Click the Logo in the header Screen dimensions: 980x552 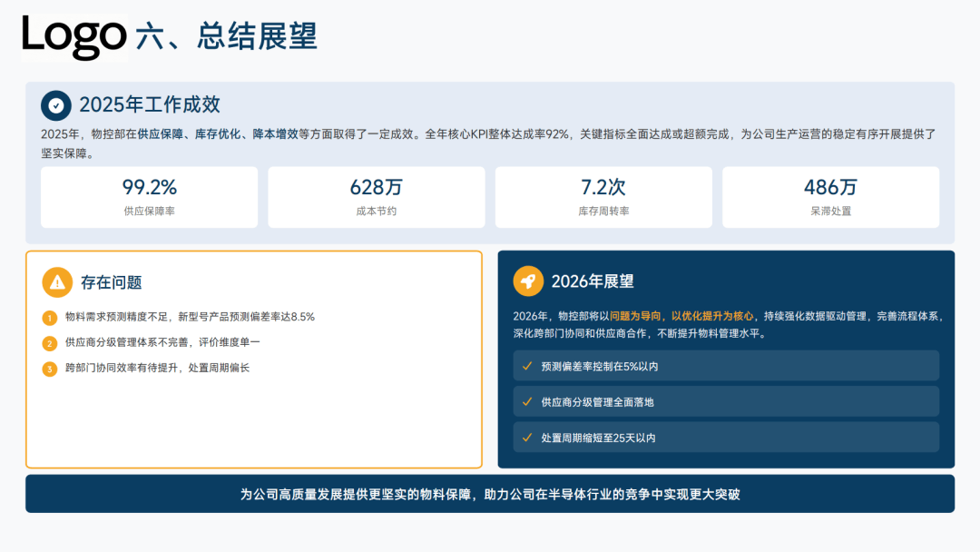click(74, 36)
